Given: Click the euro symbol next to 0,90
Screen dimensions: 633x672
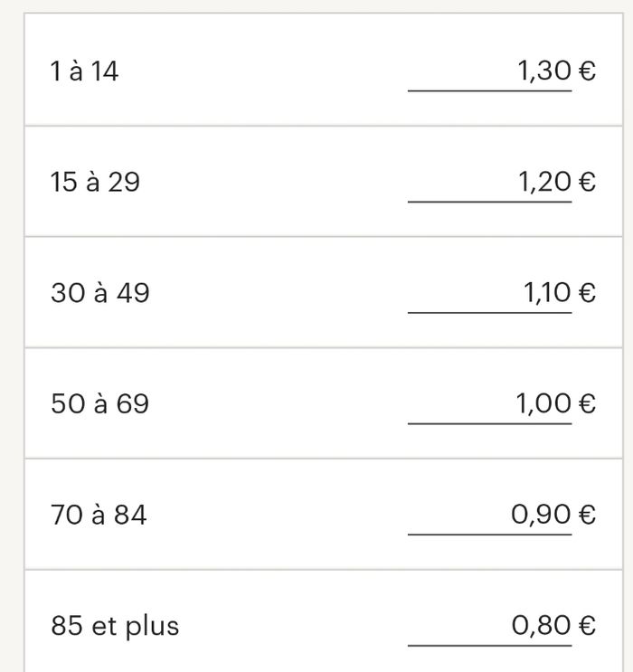Looking at the screenshot, I should point(587,515).
